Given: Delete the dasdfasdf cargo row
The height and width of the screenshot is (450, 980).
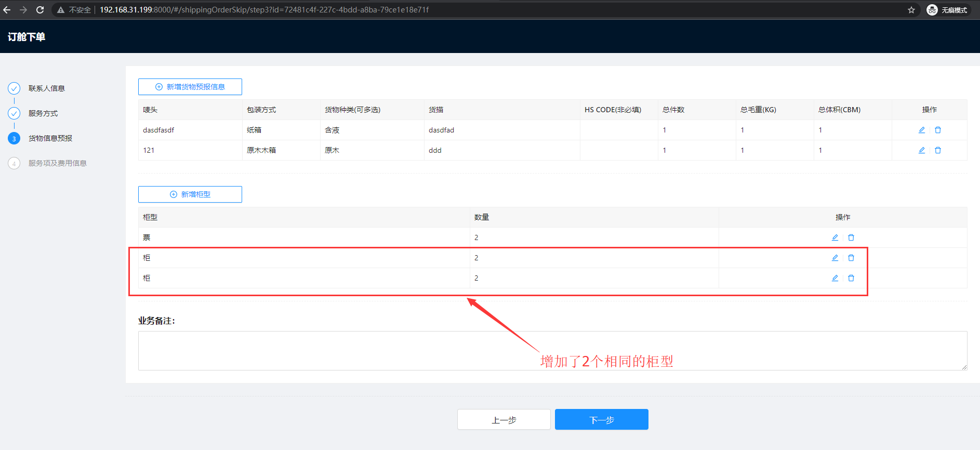Looking at the screenshot, I should (937, 130).
